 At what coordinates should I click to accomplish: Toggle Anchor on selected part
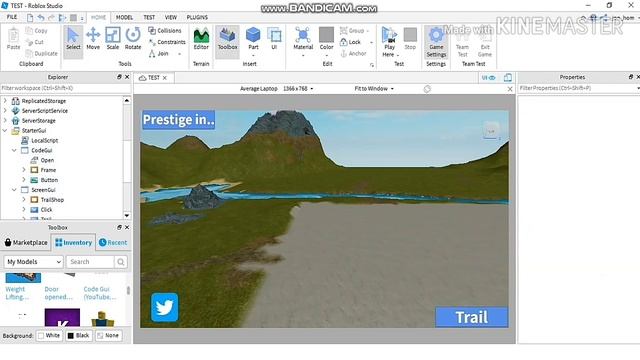(x=353, y=53)
